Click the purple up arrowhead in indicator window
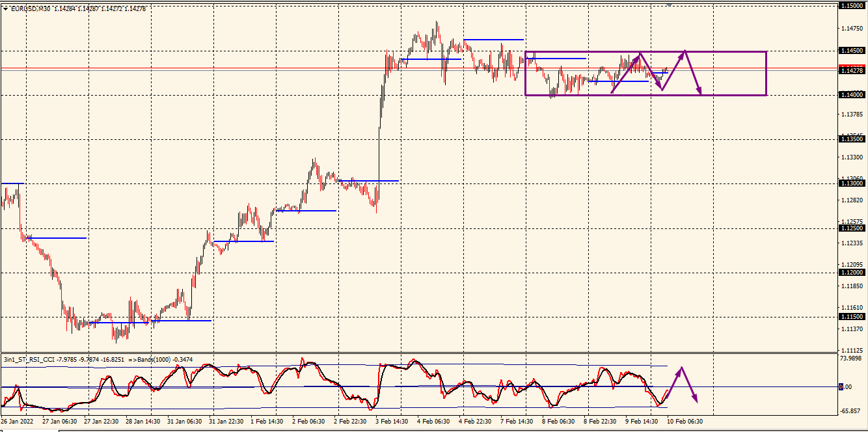The width and height of the screenshot is (868, 432). [x=681, y=370]
